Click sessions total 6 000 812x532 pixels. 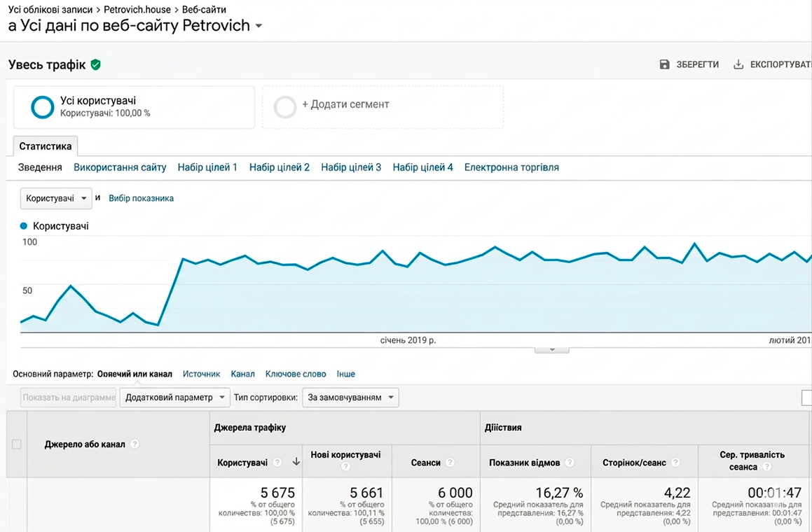(x=455, y=493)
